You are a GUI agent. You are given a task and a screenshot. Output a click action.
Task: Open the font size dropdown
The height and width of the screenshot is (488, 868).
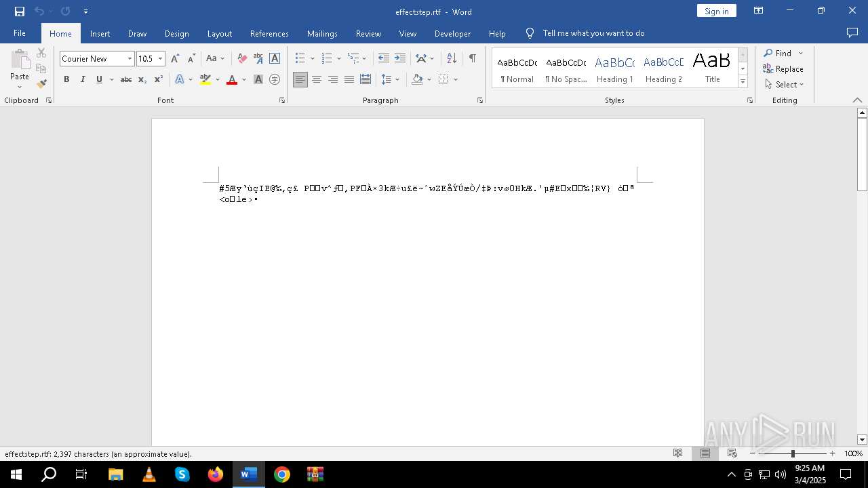[x=161, y=59]
